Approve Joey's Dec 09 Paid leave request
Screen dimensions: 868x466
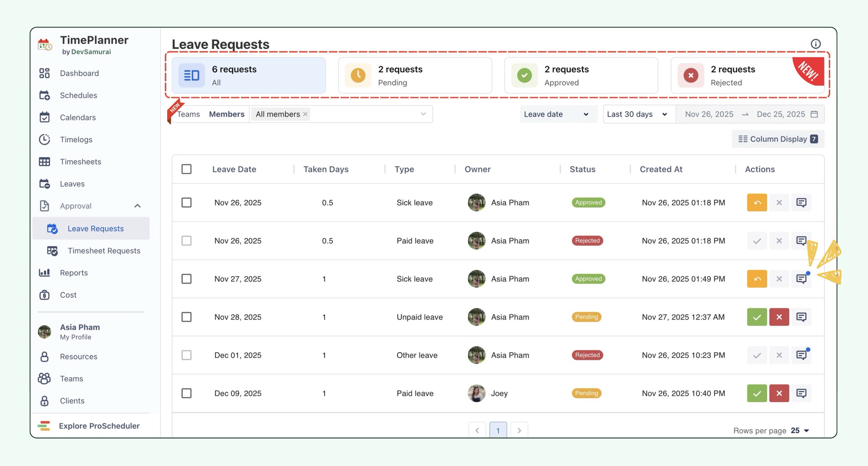pyautogui.click(x=757, y=393)
